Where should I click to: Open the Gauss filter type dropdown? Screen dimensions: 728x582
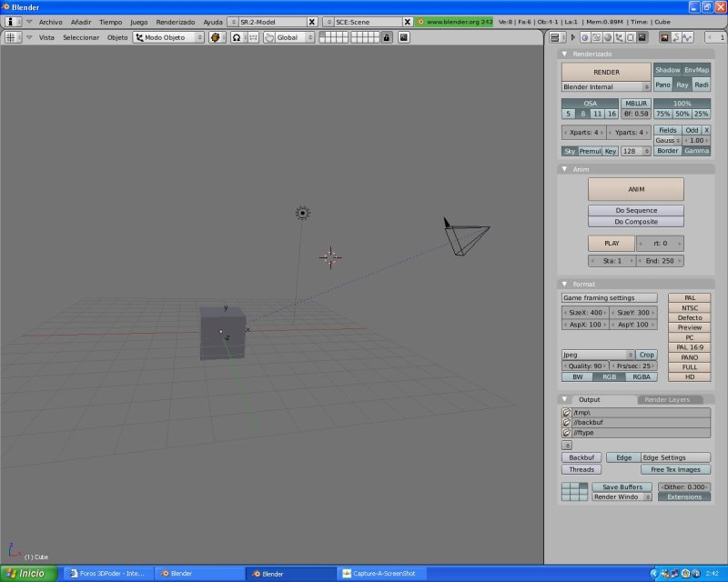click(668, 141)
